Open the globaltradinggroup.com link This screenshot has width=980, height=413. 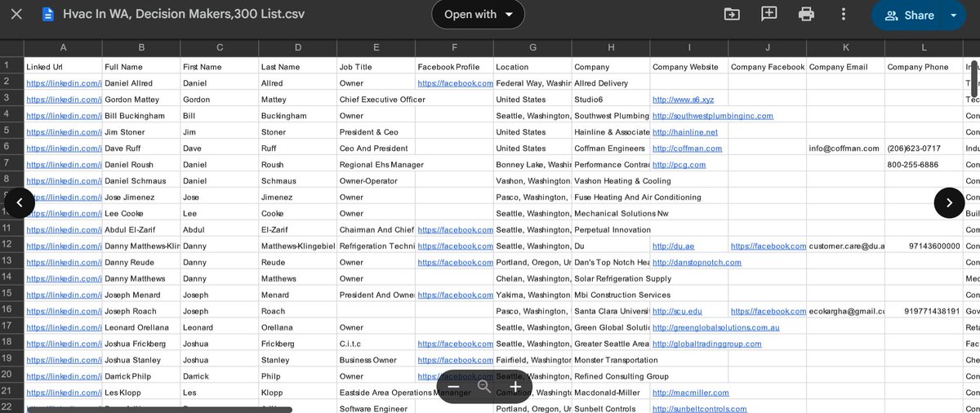[706, 344]
